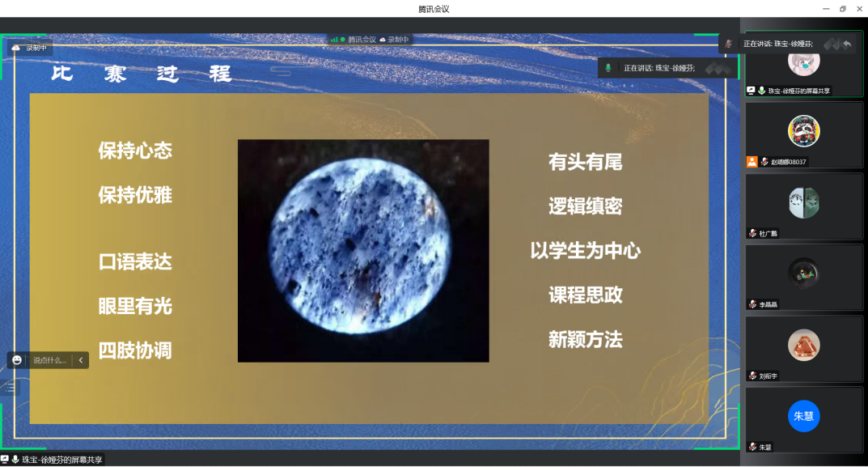The width and height of the screenshot is (868, 467).
Task: Click green microphone icon in bottom-left label
Action: click(15, 460)
